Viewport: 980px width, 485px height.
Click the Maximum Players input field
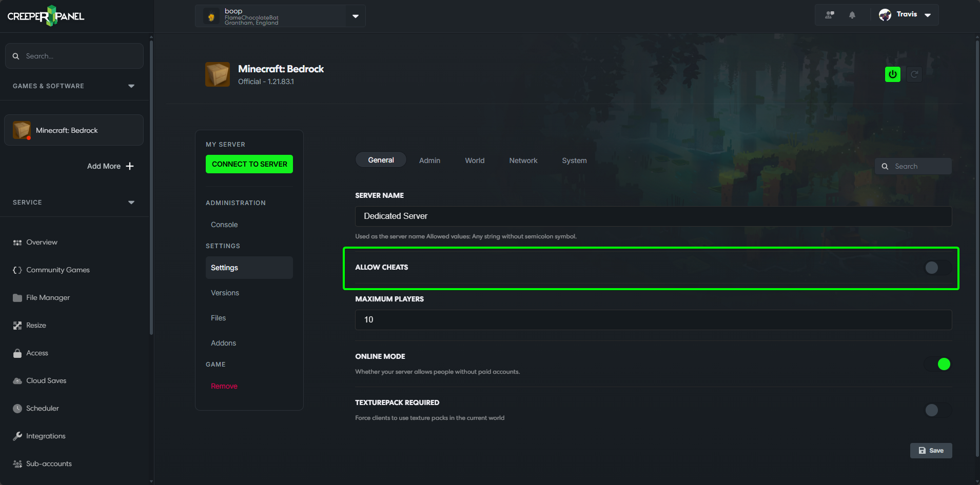click(x=652, y=319)
